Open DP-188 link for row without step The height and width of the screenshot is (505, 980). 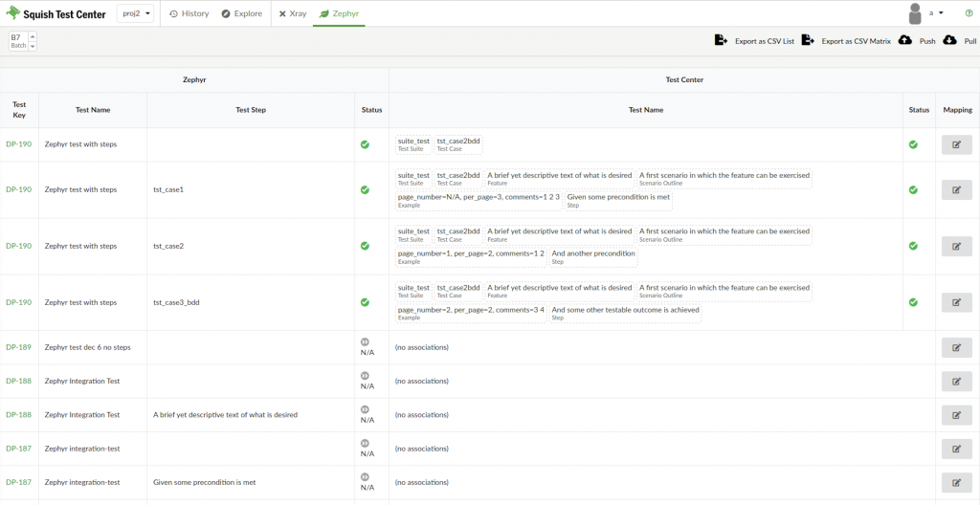coord(19,382)
